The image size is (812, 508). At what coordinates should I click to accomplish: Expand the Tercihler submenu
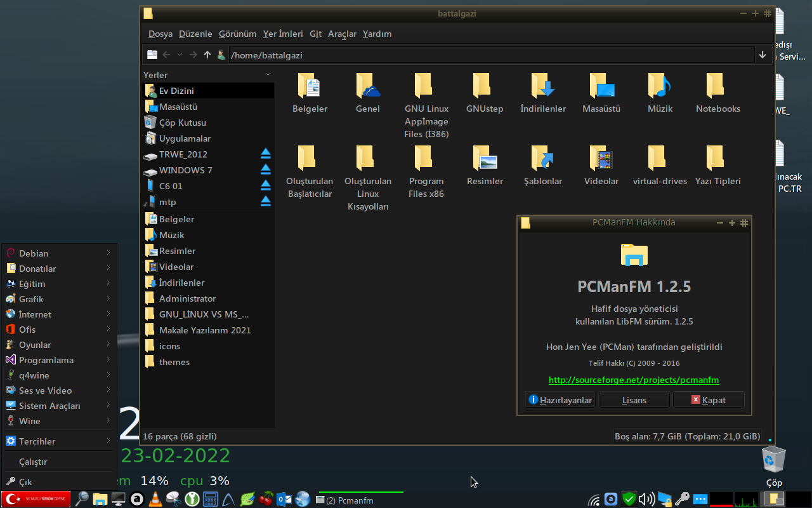click(x=59, y=441)
